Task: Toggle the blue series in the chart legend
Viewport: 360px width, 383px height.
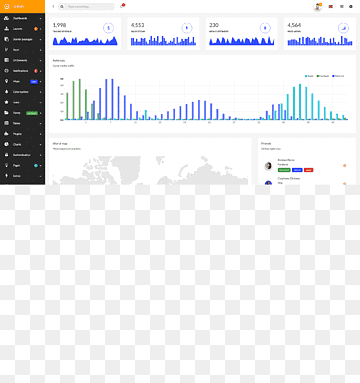Action: tap(338, 76)
